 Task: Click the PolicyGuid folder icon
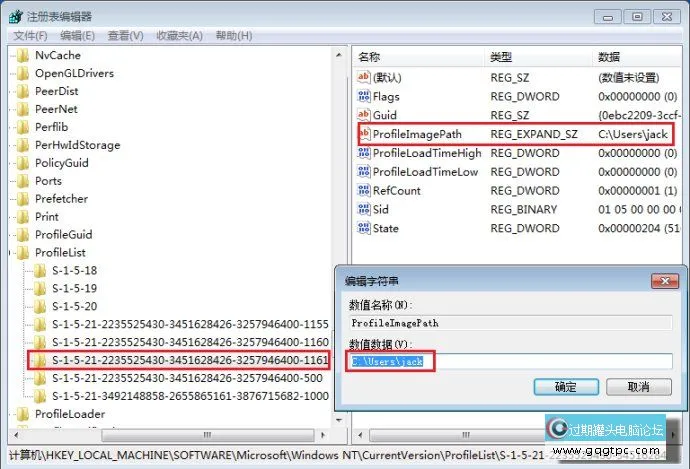pyautogui.click(x=23, y=163)
